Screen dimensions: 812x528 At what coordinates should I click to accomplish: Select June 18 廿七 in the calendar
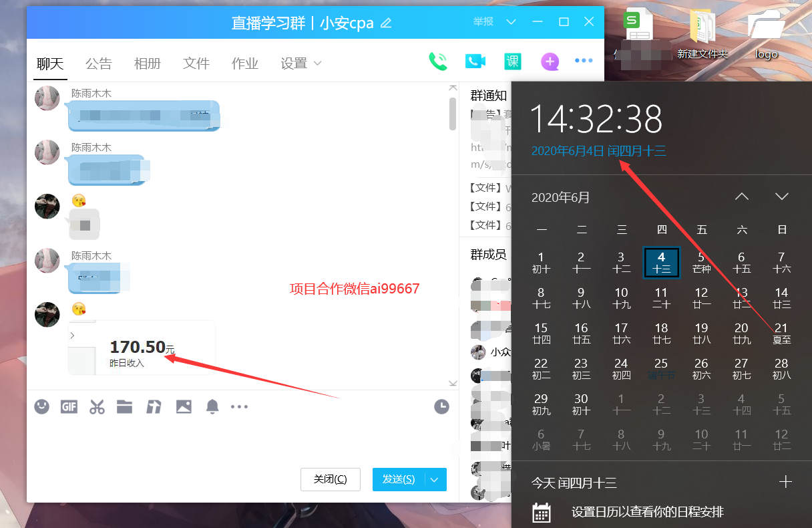click(661, 334)
